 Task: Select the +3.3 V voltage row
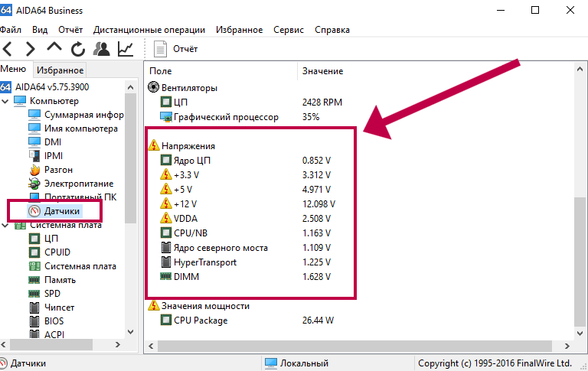245,174
